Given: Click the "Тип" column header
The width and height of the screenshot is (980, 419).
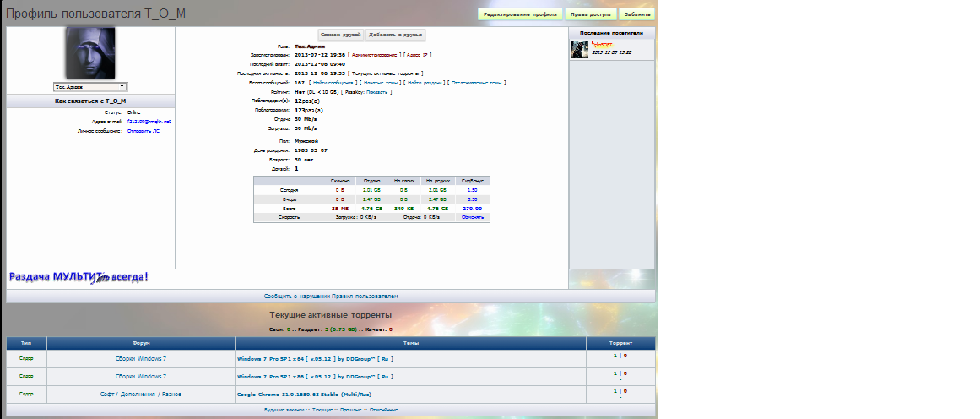Looking at the screenshot, I should (25, 343).
